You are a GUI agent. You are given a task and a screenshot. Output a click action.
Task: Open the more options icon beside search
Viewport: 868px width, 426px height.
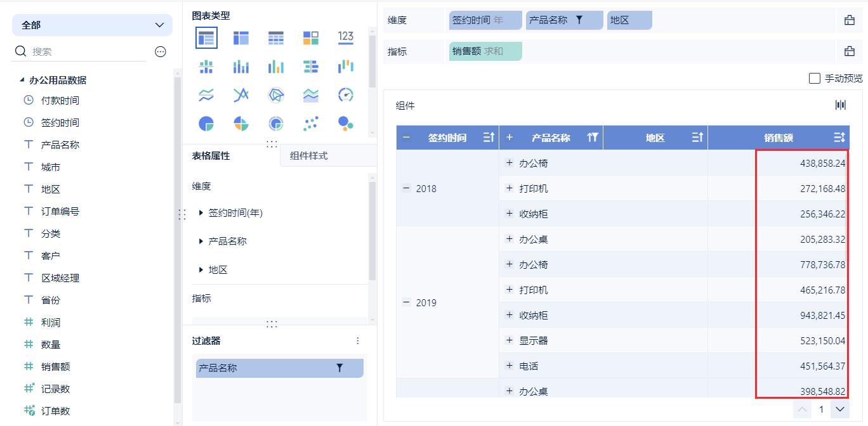pos(161,52)
